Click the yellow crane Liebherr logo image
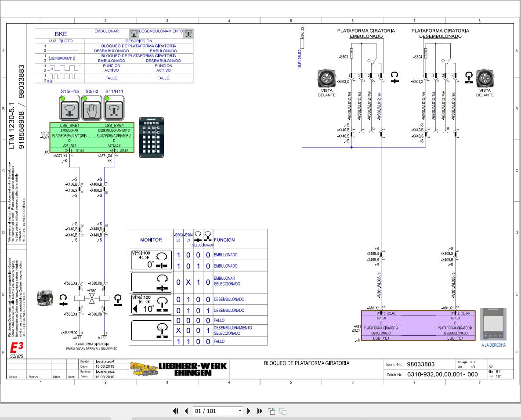521x420 pixels. tap(144, 369)
